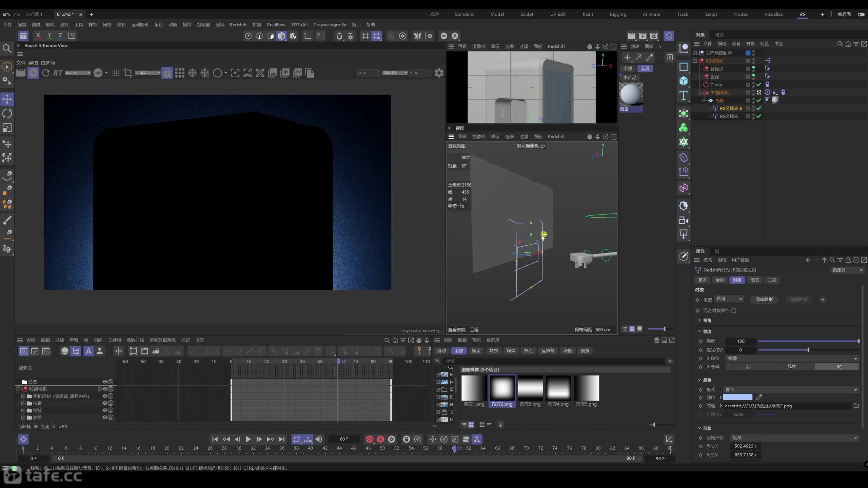Click the crop region icon in RenderView
The image size is (868, 488).
(128, 73)
